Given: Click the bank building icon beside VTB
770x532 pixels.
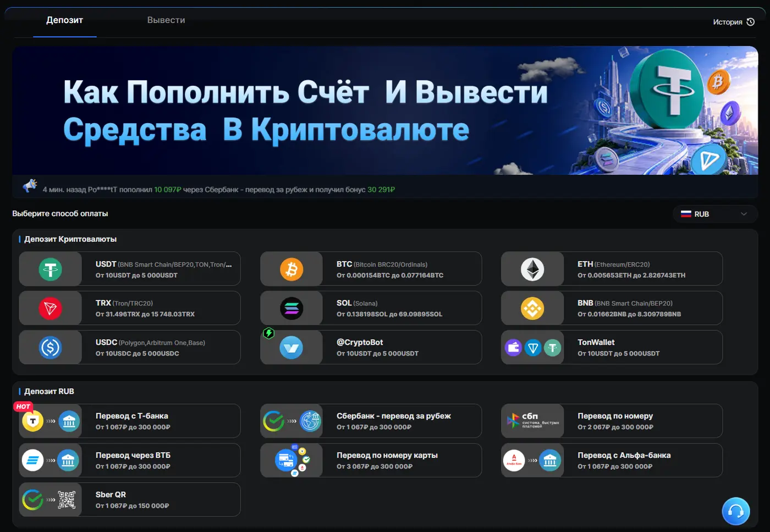Looking at the screenshot, I should (x=69, y=461).
